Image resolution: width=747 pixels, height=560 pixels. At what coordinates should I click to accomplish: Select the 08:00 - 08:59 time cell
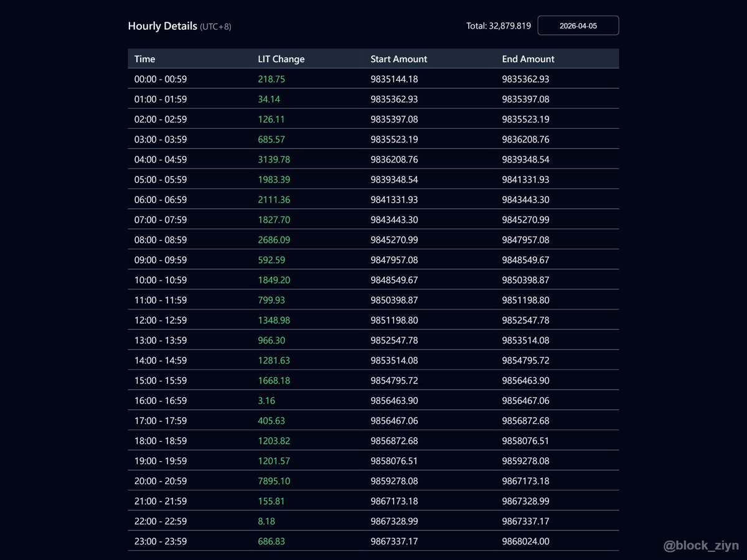pos(161,240)
